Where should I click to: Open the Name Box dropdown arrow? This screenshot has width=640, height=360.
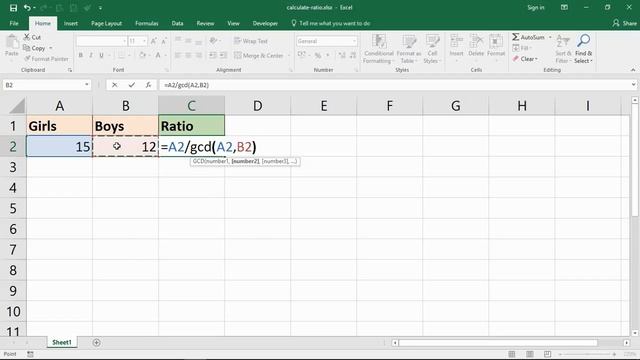click(87, 85)
